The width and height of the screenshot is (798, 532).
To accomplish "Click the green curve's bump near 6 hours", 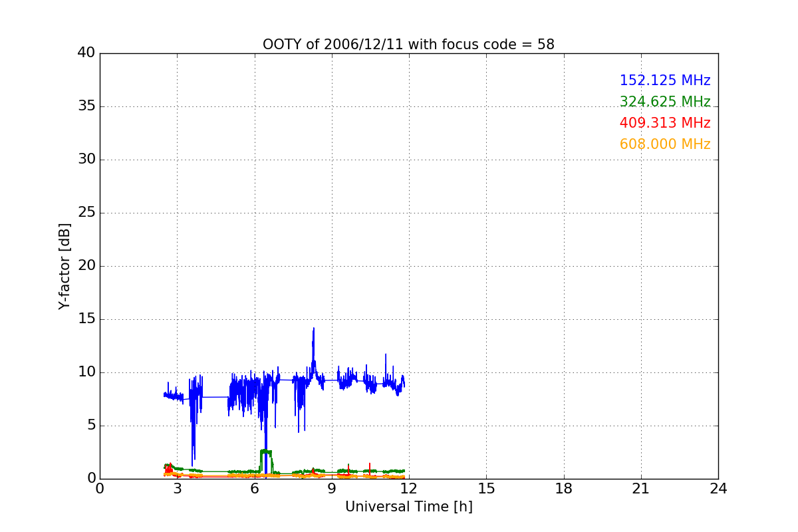I will [265, 452].
